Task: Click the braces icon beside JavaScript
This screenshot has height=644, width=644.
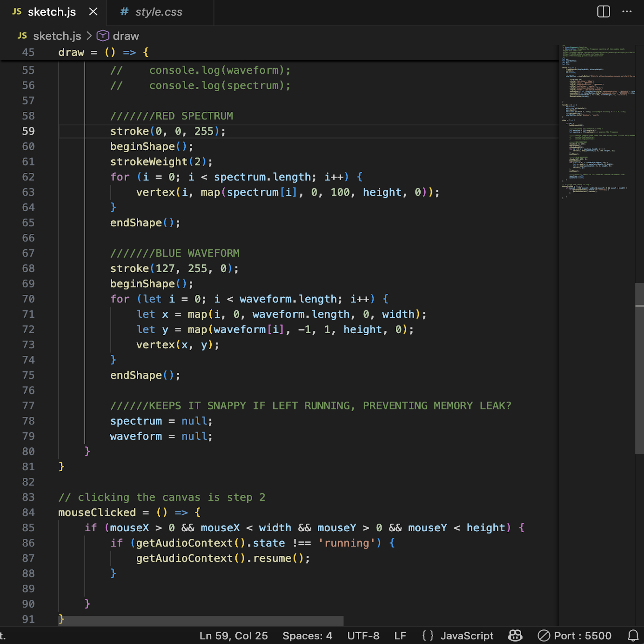Action: [x=428, y=636]
